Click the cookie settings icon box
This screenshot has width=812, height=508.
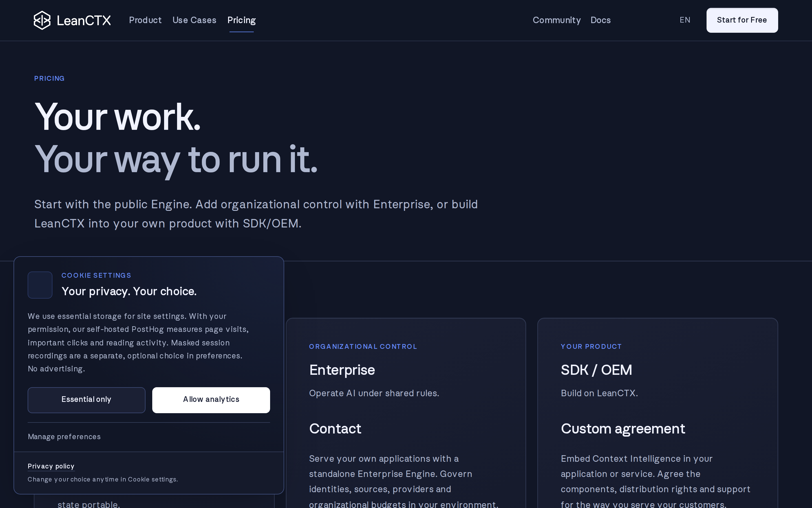(x=40, y=285)
